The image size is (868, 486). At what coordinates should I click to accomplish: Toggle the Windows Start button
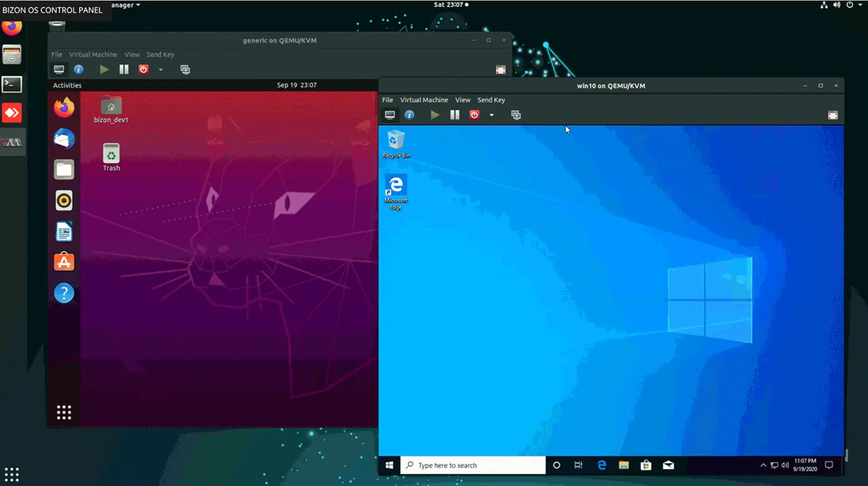[389, 465]
